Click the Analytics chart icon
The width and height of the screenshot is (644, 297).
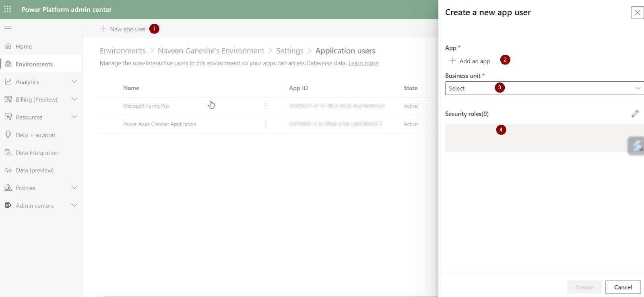(x=8, y=82)
